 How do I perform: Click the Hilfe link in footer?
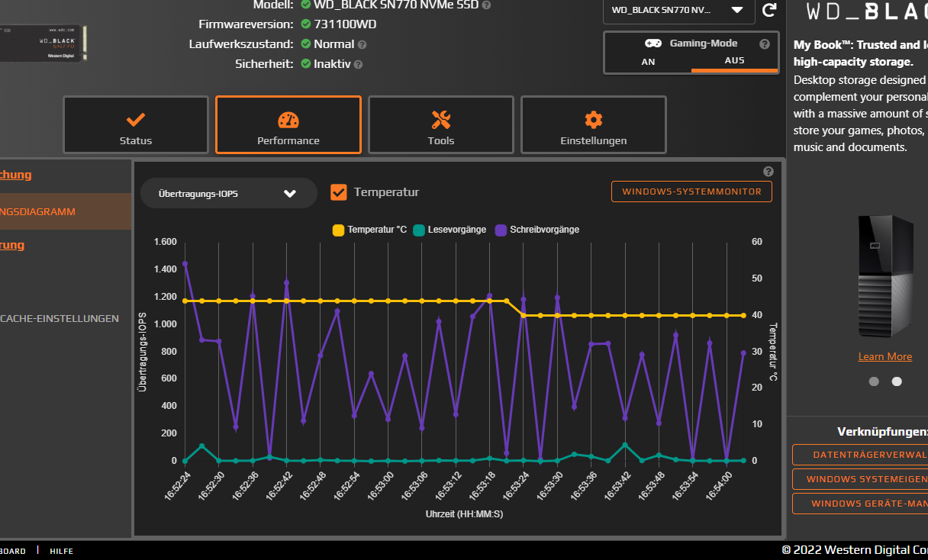(62, 550)
